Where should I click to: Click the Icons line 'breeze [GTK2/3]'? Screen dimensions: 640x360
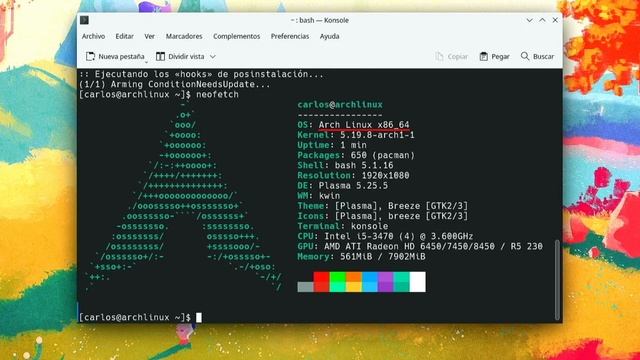[x=428, y=216]
